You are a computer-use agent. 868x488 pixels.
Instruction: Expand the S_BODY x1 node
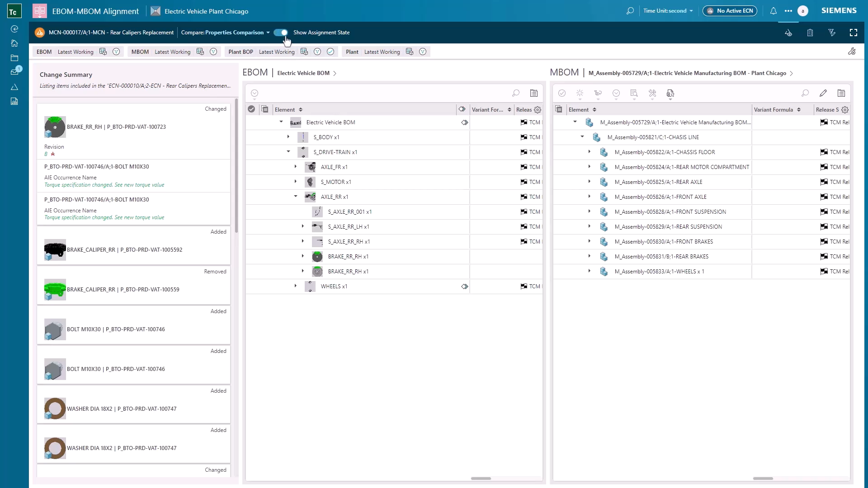pos(288,137)
